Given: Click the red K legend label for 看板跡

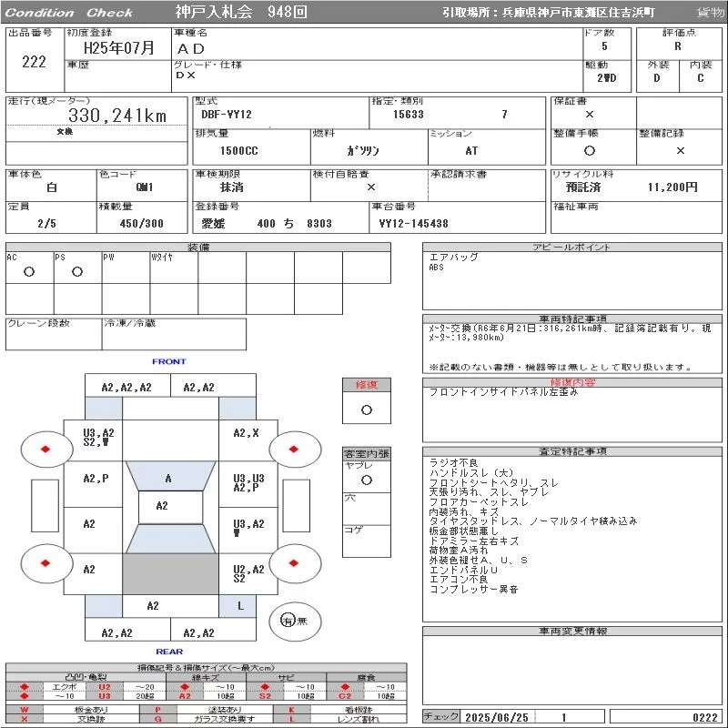Looking at the screenshot, I should pyautogui.click(x=291, y=710).
